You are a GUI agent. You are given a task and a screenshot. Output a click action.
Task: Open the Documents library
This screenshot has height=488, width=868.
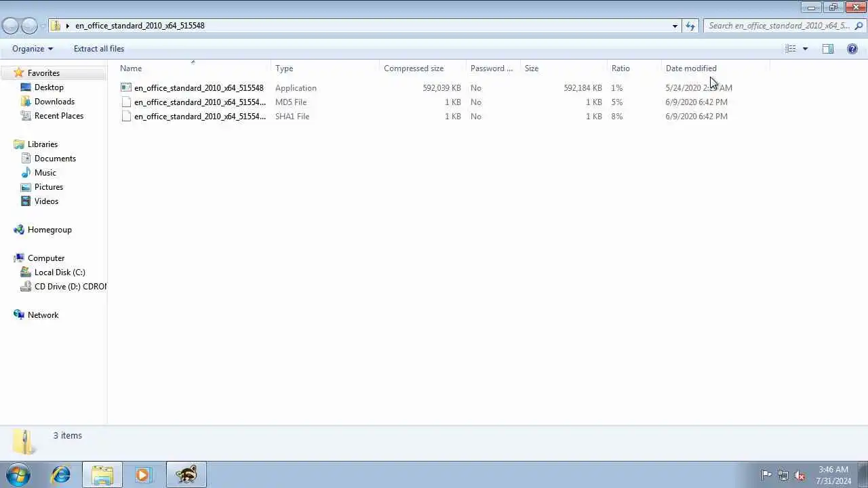point(55,159)
